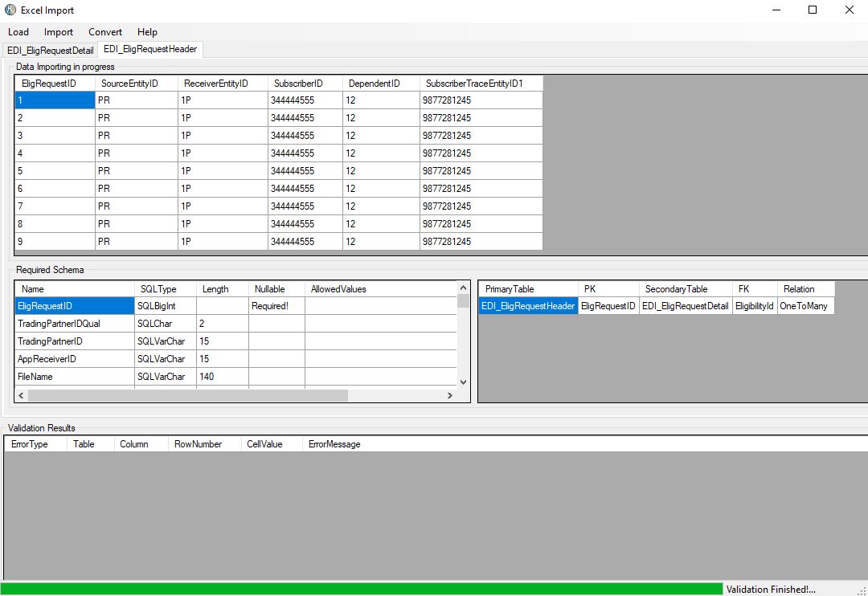Viewport: 868px width, 596px height.
Task: Click the SecondaryTable column header
Action: tap(686, 289)
